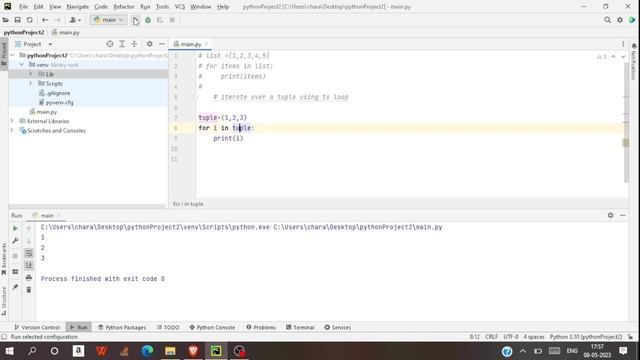Open Windows Start menu
Image resolution: width=640 pixels, height=360 pixels.
9,351
